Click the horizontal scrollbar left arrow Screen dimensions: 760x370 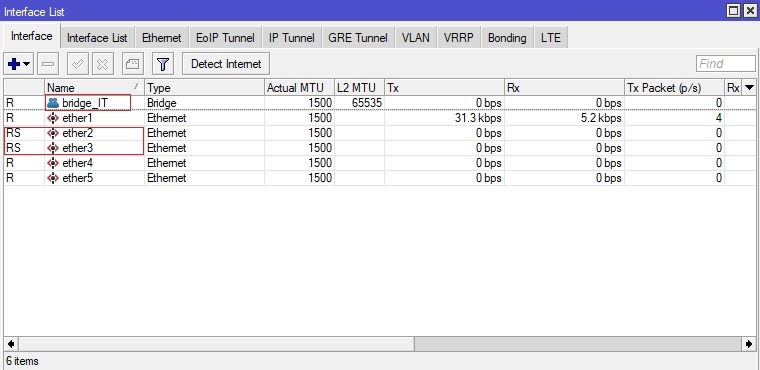(11, 344)
